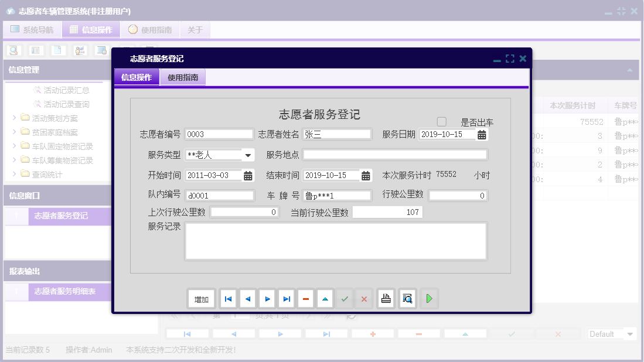Screen dimensions: 644x362
Task: Click the 增加 button
Action: (x=201, y=298)
